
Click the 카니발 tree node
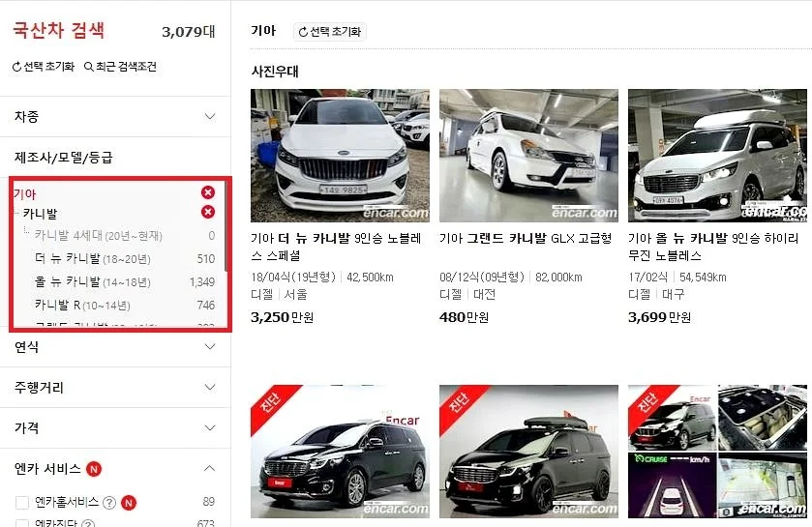(x=41, y=214)
